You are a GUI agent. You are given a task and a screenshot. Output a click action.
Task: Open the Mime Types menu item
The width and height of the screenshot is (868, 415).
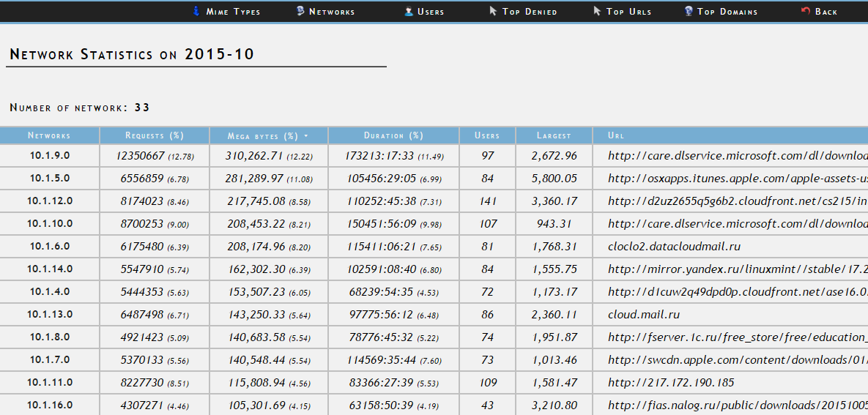pyautogui.click(x=233, y=11)
